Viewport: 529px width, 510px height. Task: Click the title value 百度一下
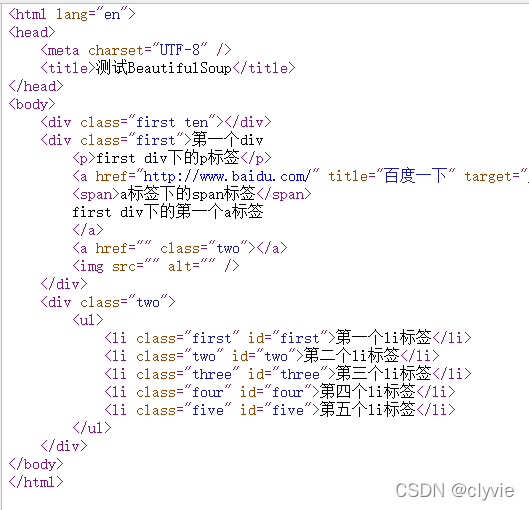tap(415, 176)
